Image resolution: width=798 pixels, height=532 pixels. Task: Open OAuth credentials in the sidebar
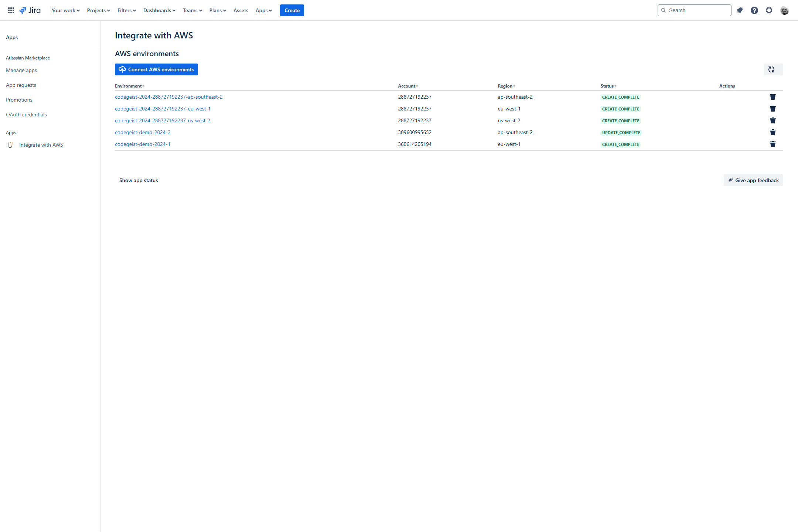[26, 115]
